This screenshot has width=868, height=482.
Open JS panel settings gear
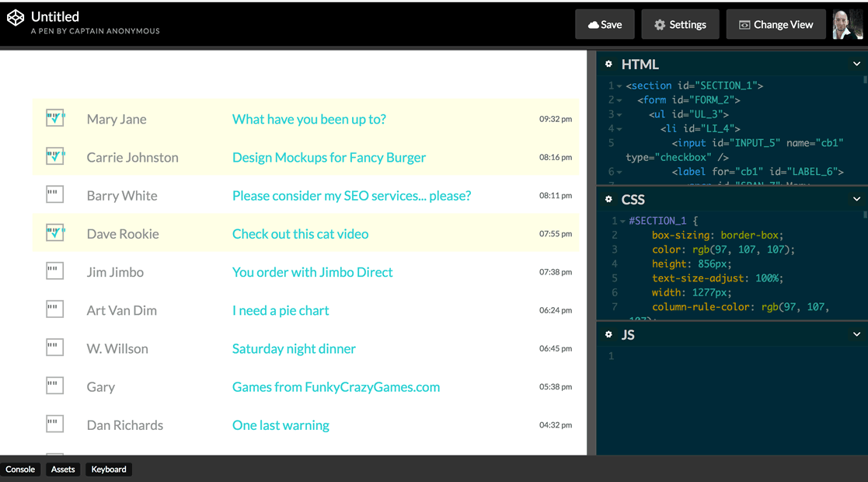point(608,335)
